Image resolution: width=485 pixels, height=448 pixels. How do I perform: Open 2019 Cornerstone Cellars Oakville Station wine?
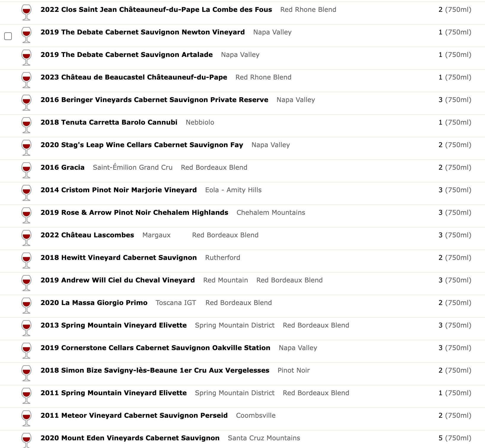pos(155,348)
